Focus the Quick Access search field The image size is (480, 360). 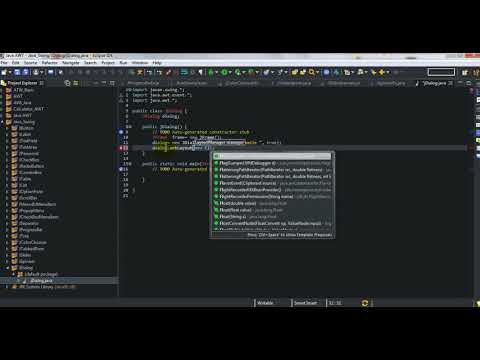point(441,72)
